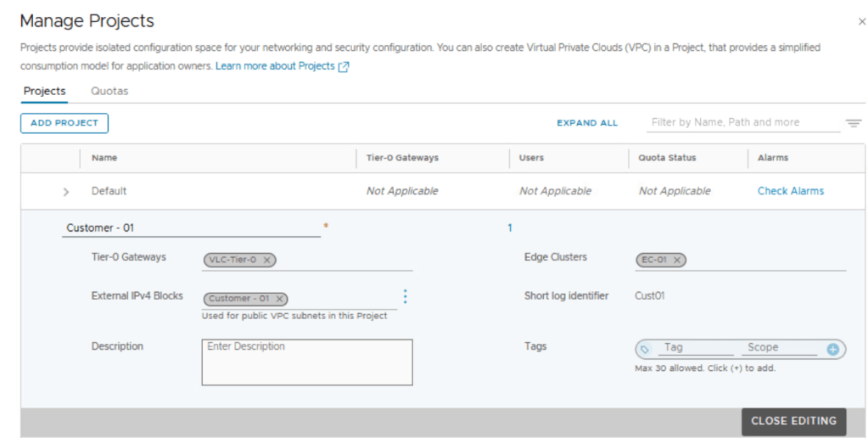Remove the VLC-Tier-0 gateway chip
868x438 pixels.
coord(267,261)
